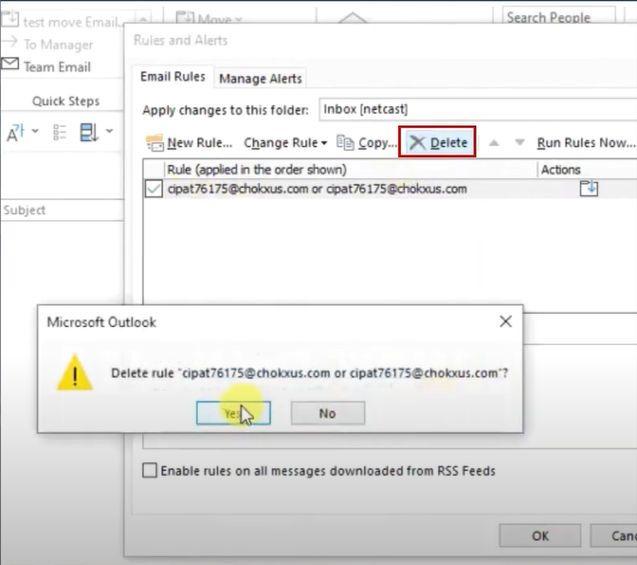Enable rules on all RSS Feeds messages
This screenshot has height=565, width=637.
click(x=150, y=470)
